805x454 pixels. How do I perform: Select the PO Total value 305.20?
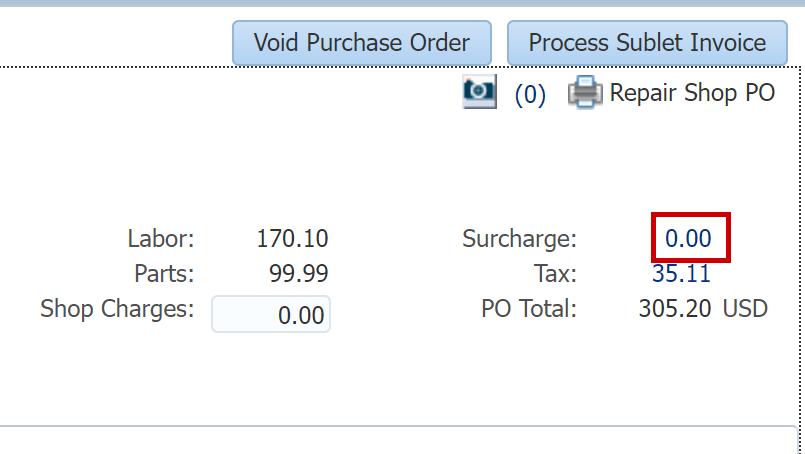pyautogui.click(x=675, y=309)
